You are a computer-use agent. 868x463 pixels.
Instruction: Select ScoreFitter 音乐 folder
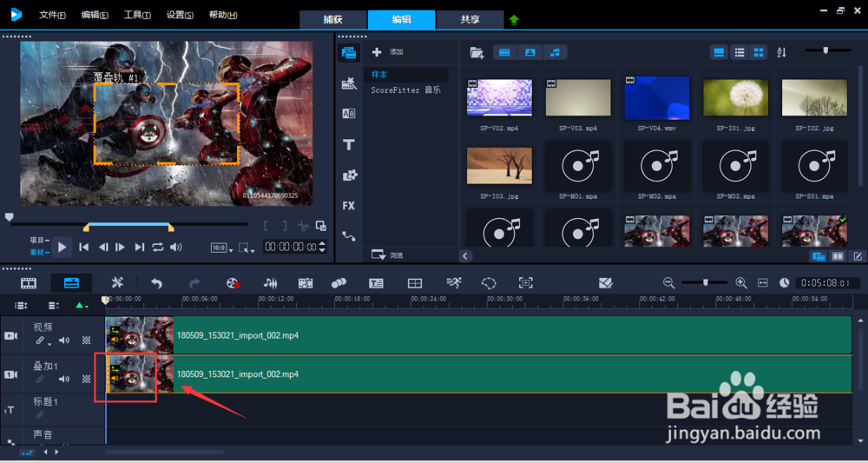point(405,89)
